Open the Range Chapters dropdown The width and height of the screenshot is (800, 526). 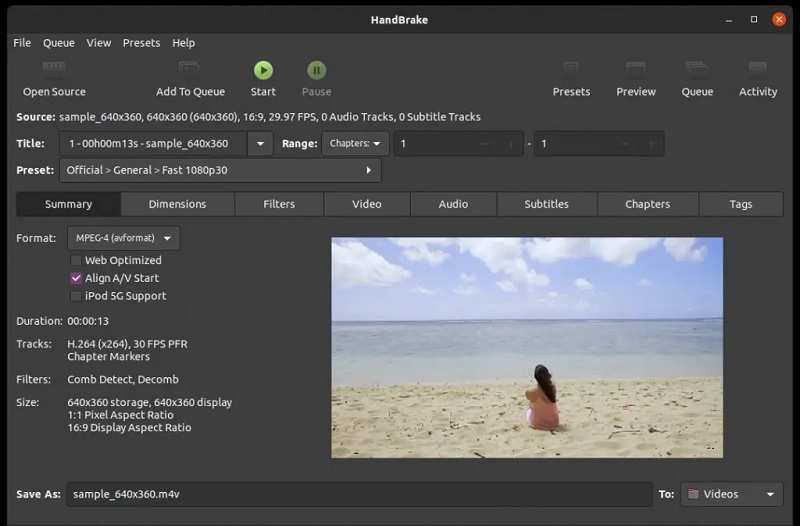[x=355, y=144]
